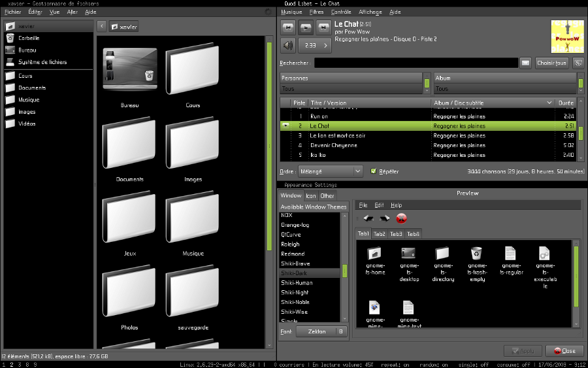Click the Close button in Appearance Settings
Viewport: 588px width, 368px height.
click(564, 351)
